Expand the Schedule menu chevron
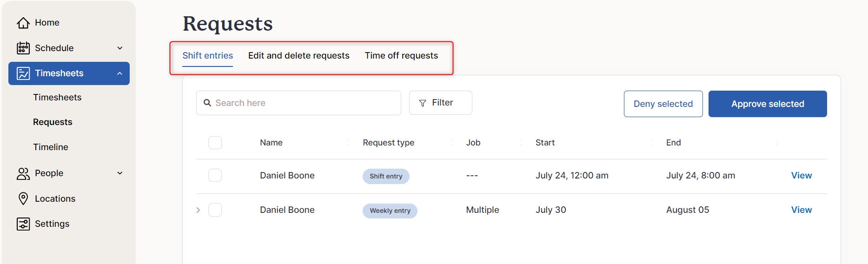Viewport: 868px width, 264px height. tap(120, 48)
